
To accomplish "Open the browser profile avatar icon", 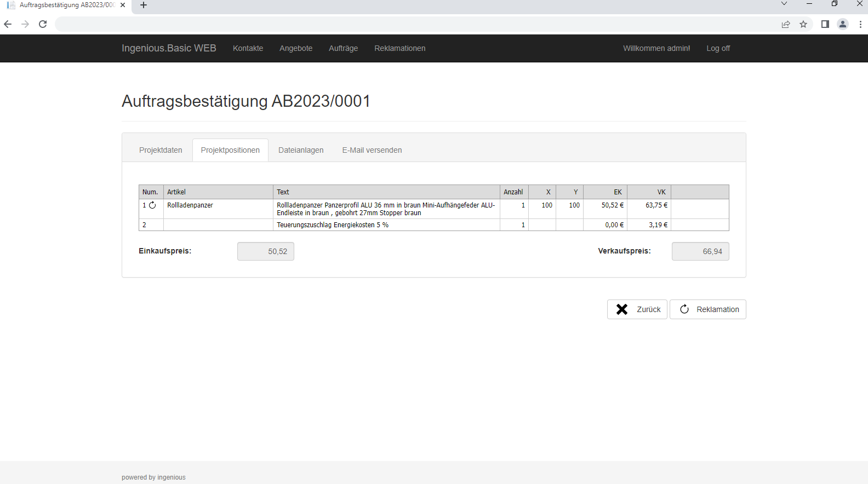I will point(843,24).
